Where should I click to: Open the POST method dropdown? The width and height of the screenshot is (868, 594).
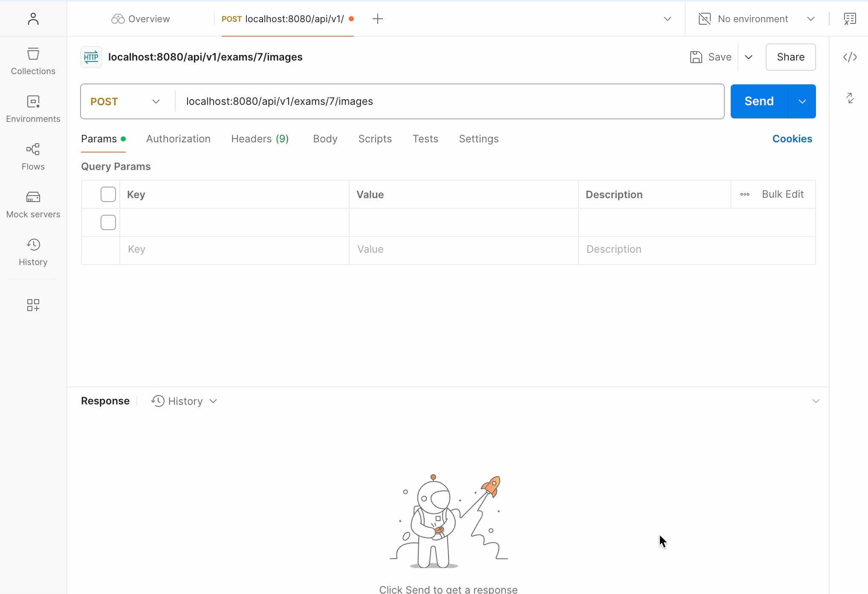[x=125, y=101]
